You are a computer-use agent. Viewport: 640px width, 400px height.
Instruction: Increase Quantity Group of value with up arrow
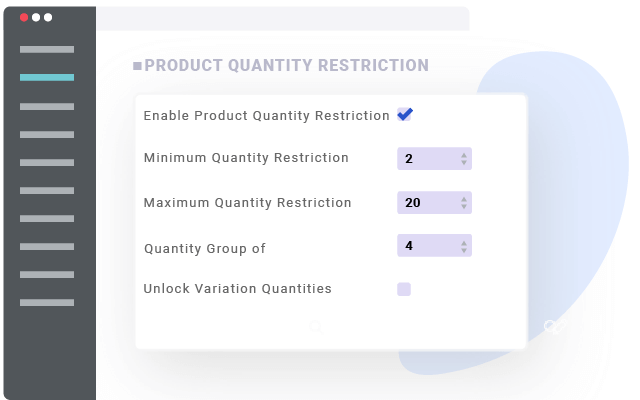(464, 242)
